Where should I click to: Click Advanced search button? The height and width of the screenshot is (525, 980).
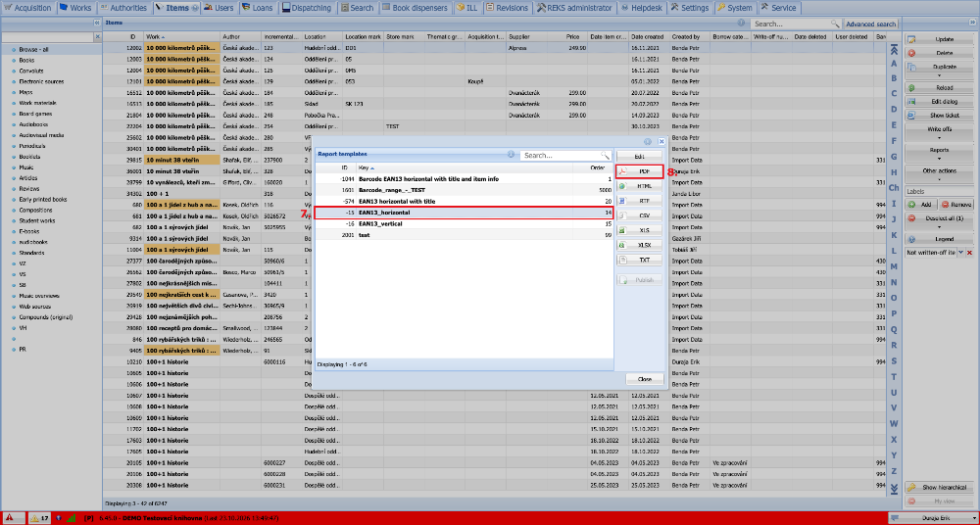pos(870,24)
